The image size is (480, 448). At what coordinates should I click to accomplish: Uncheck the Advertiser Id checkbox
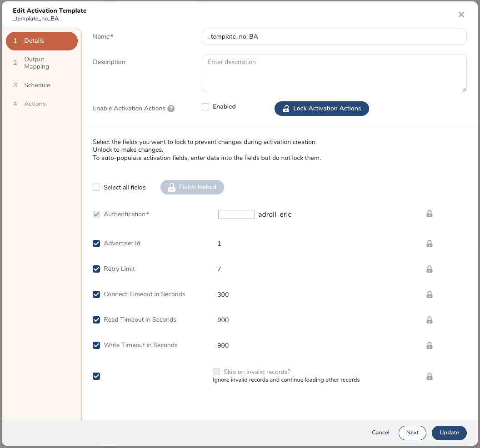click(96, 244)
